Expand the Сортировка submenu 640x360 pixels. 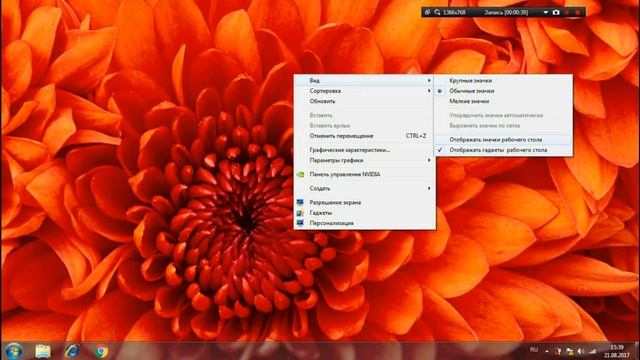coord(364,91)
